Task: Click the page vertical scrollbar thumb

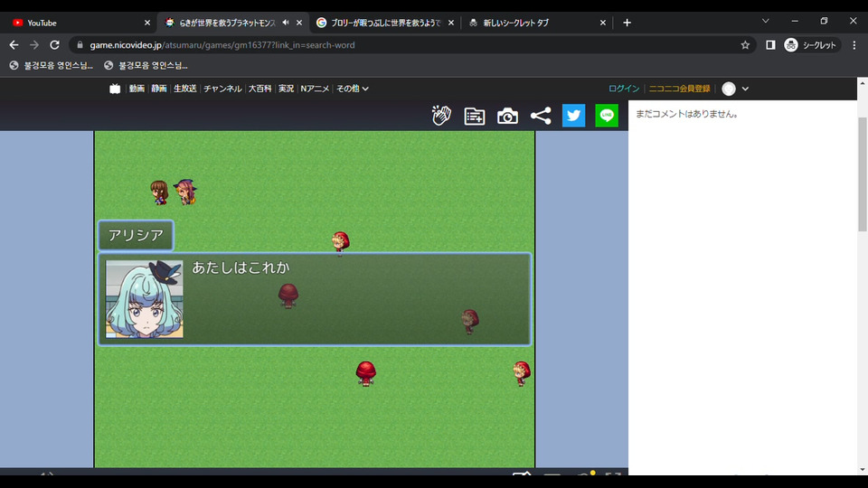Action: (x=863, y=174)
